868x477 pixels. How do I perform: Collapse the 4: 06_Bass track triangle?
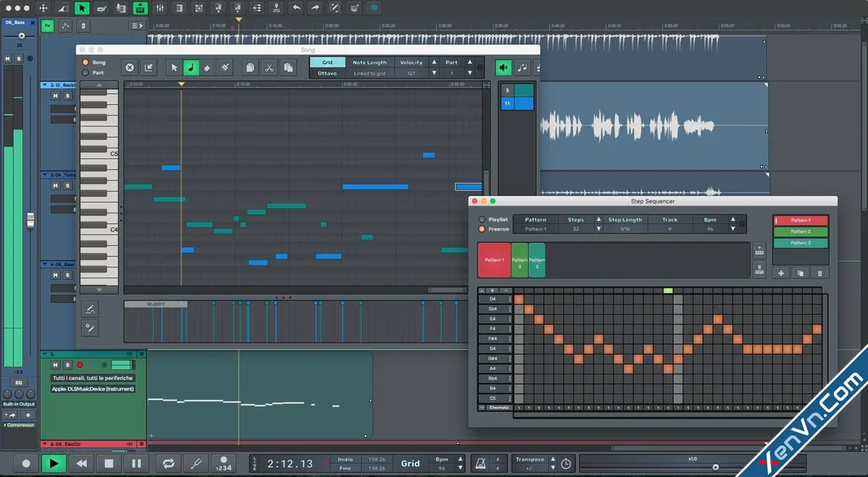pos(45,264)
